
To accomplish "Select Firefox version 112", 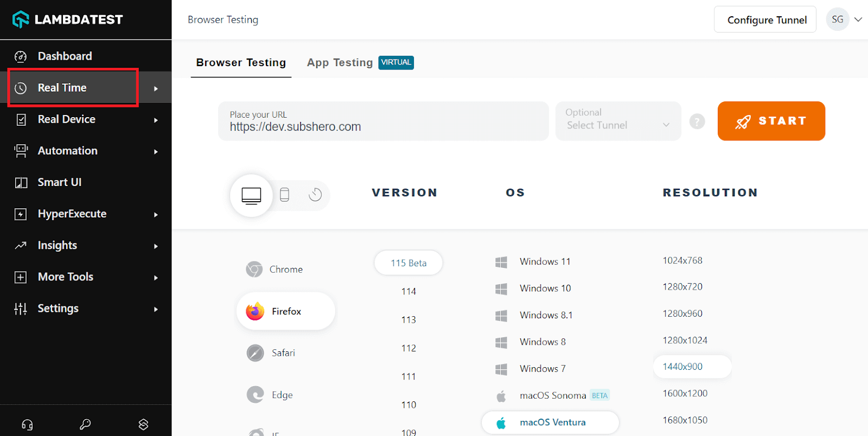I will [x=409, y=348].
